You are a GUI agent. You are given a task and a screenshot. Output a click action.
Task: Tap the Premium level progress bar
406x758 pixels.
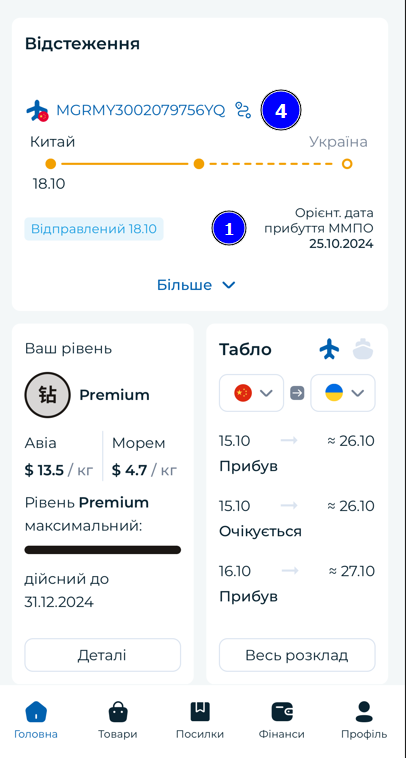click(102, 550)
